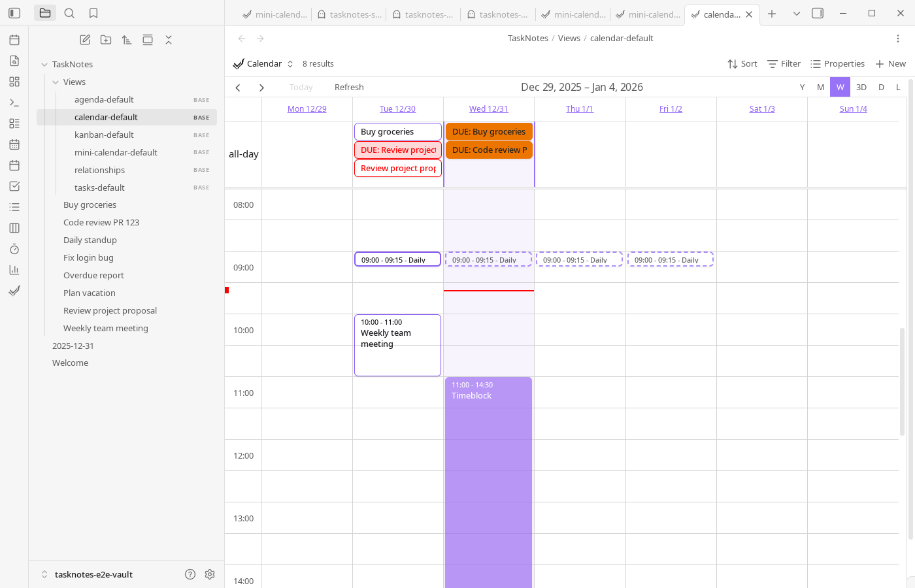Open vault settings gear icon
The image size is (915, 588).
pyautogui.click(x=210, y=574)
